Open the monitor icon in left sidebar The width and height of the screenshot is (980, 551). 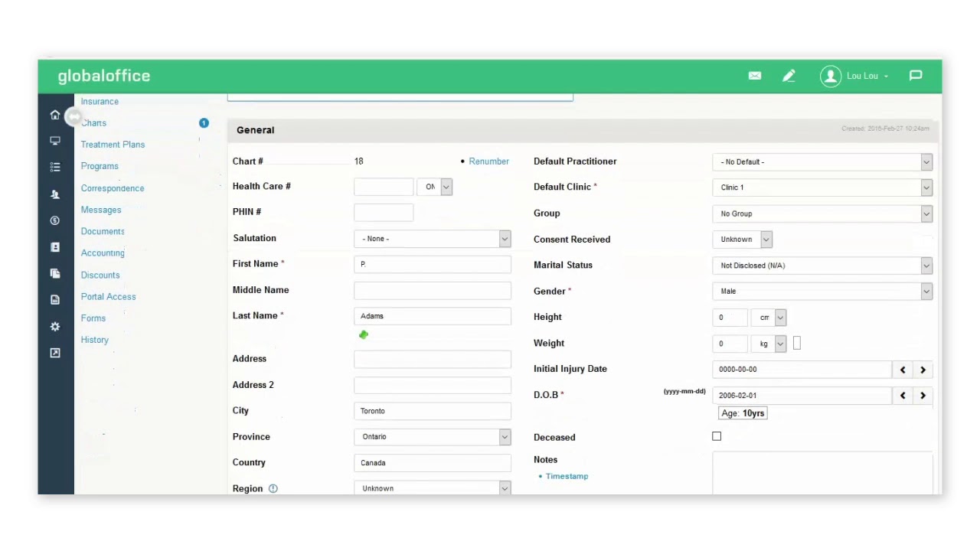click(55, 141)
